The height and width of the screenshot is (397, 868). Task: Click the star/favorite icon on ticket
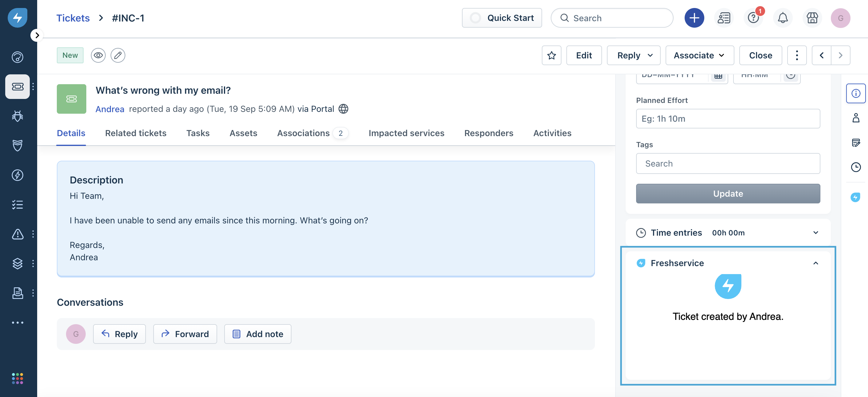click(x=551, y=55)
